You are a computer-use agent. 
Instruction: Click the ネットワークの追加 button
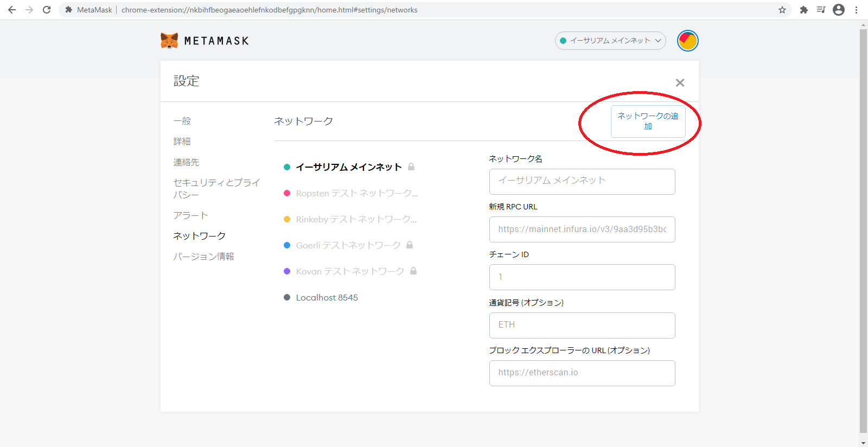pyautogui.click(x=648, y=121)
